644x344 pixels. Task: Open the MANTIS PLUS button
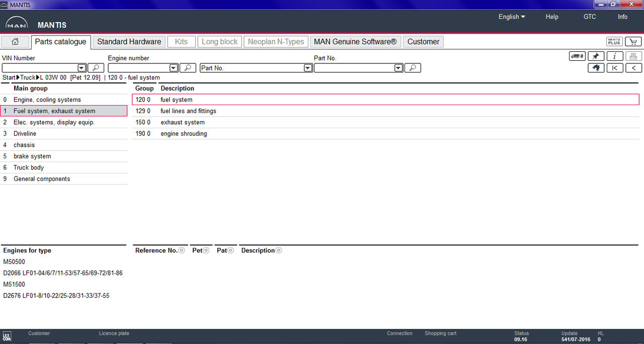coord(614,42)
